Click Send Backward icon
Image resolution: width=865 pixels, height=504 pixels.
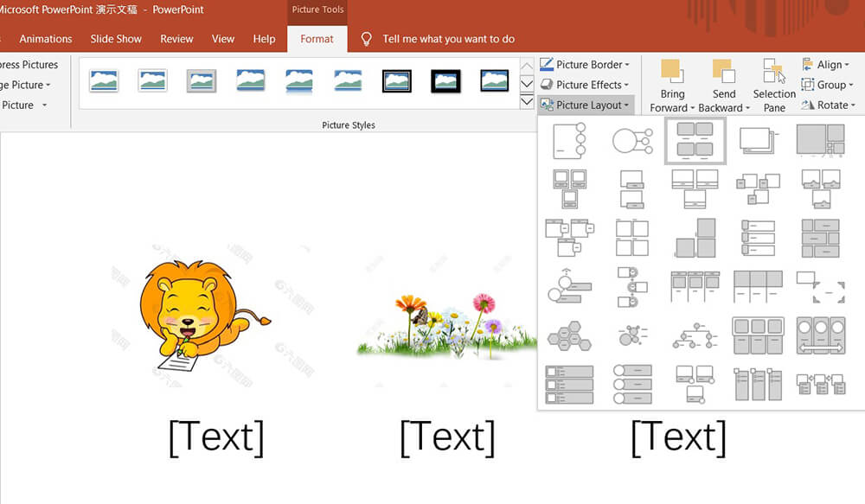tap(723, 71)
